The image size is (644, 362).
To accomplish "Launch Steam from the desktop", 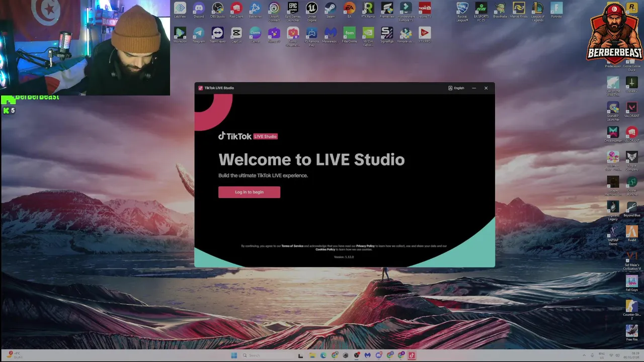I will [x=331, y=10].
